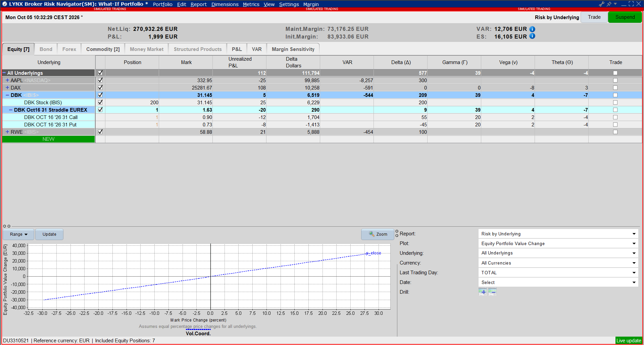
Task: Click the ES info icon
Action: click(x=532, y=36)
